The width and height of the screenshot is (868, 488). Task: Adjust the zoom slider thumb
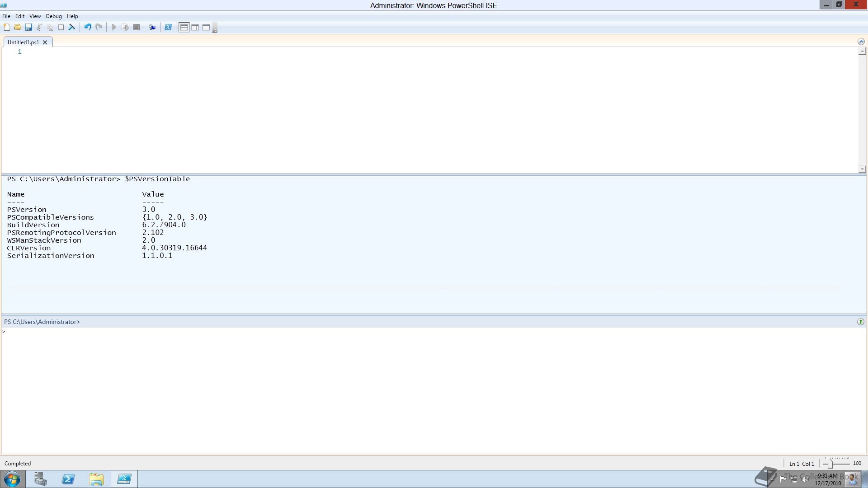(831, 464)
